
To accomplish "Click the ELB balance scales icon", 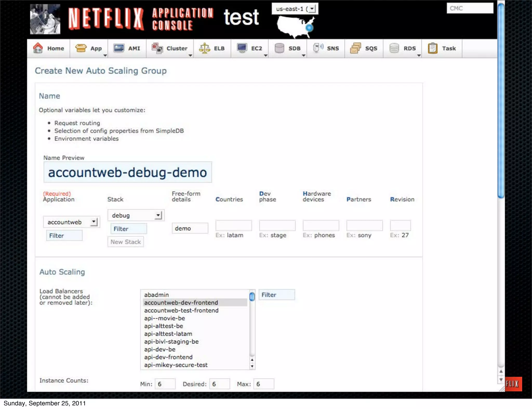I will (x=205, y=48).
